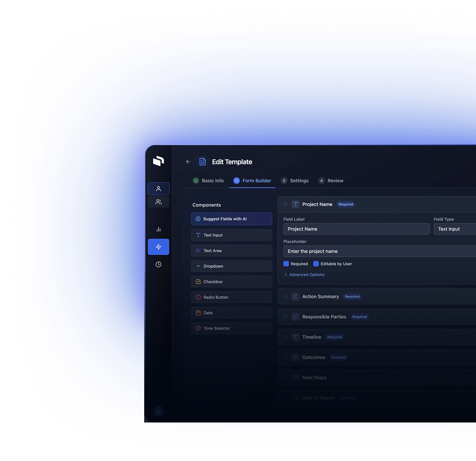This screenshot has height=461, width=476.
Task: Click the app logo in the sidebar
Action: pyautogui.click(x=158, y=161)
